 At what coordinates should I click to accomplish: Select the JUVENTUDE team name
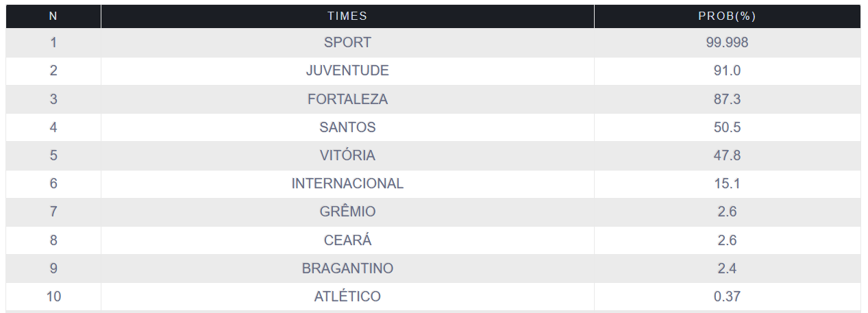[x=347, y=71]
